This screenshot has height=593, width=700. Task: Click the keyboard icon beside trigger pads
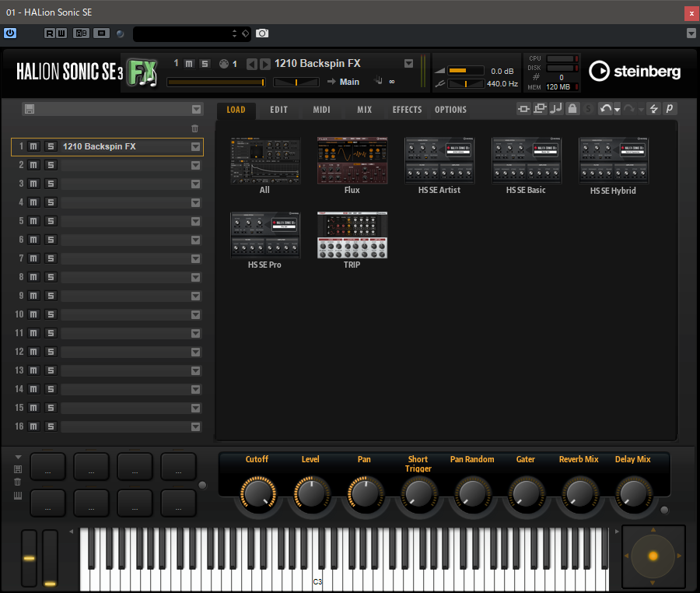point(18,495)
